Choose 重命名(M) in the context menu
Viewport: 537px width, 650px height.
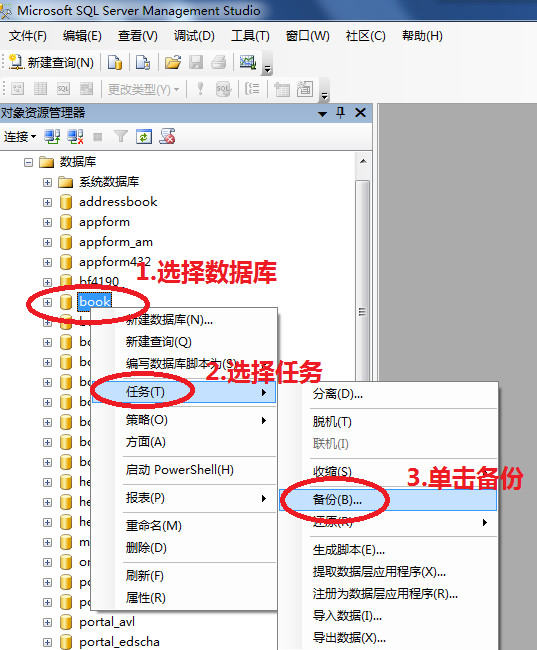coord(184,526)
